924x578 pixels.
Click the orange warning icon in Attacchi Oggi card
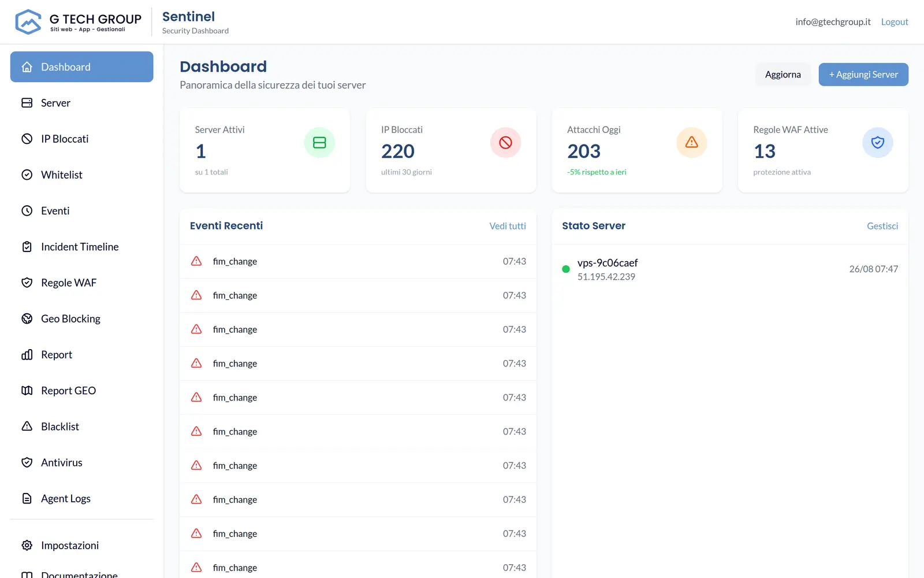click(x=692, y=142)
